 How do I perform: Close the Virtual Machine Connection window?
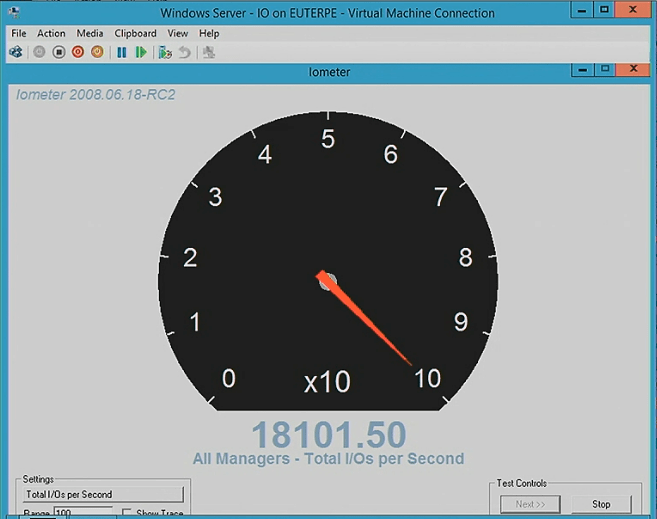pyautogui.click(x=633, y=10)
